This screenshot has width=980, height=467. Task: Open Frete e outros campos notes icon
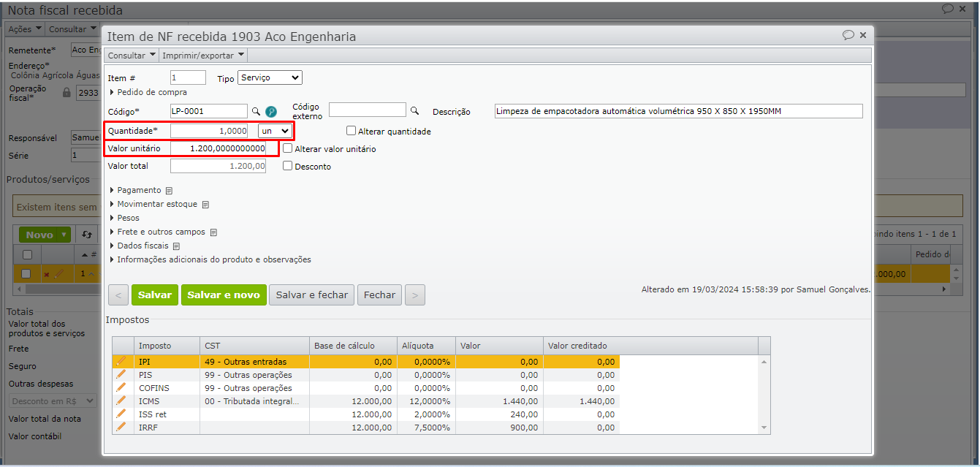213,232
